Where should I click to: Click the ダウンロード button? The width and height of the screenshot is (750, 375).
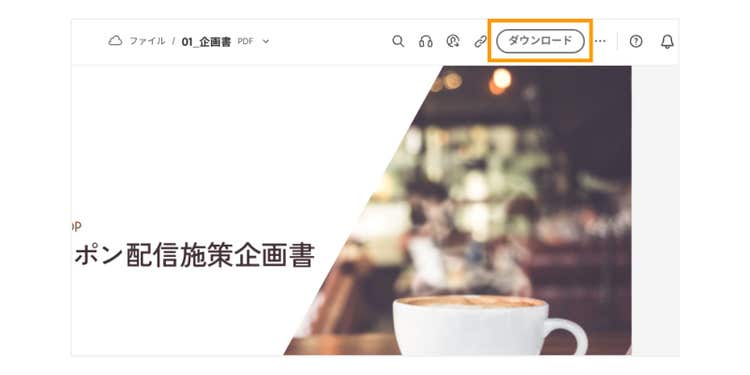click(x=540, y=41)
